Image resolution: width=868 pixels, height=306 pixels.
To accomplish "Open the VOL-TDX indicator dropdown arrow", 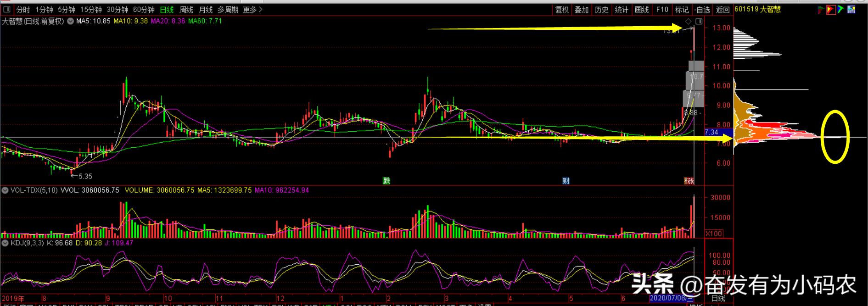I will (5, 190).
